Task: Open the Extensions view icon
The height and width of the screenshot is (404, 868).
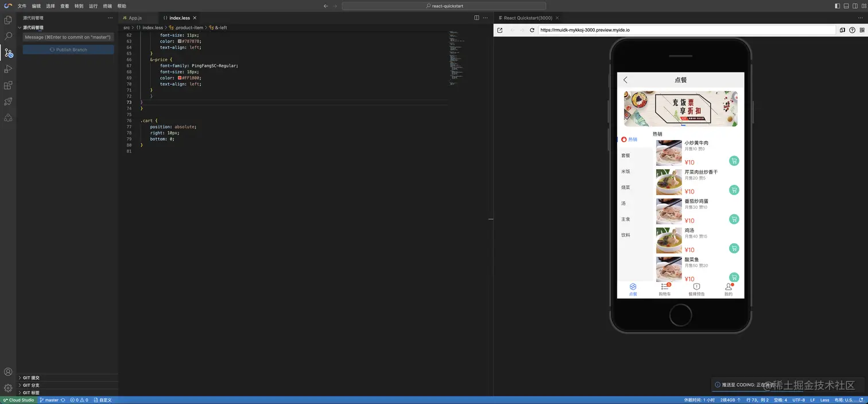Action: pos(8,86)
